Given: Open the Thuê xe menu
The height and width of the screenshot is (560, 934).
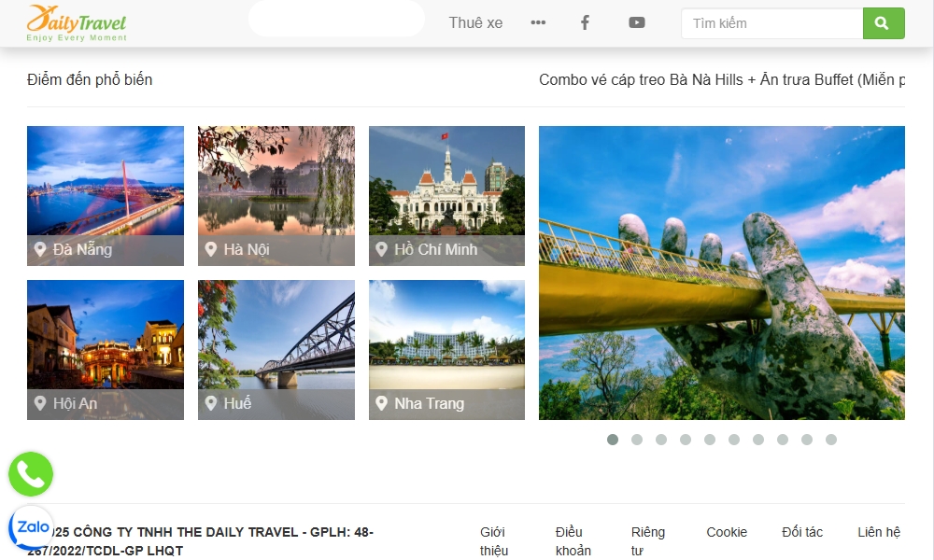Looking at the screenshot, I should click(474, 22).
